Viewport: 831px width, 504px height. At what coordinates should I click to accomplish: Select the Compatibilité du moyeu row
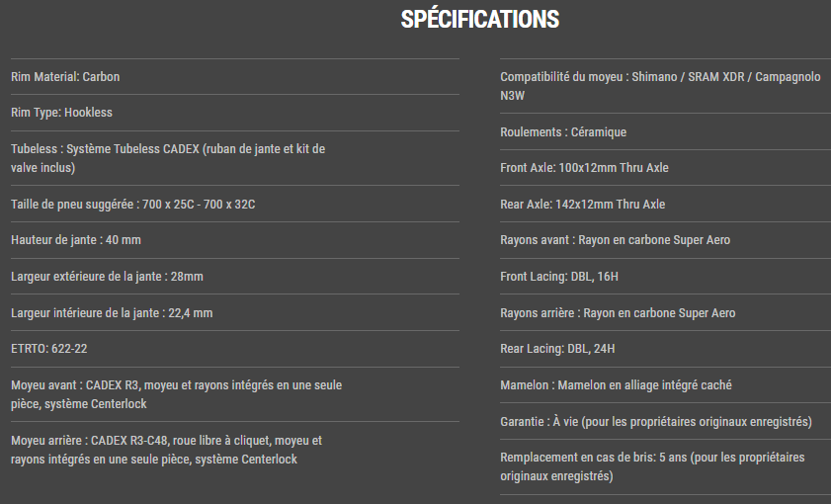pos(659,87)
